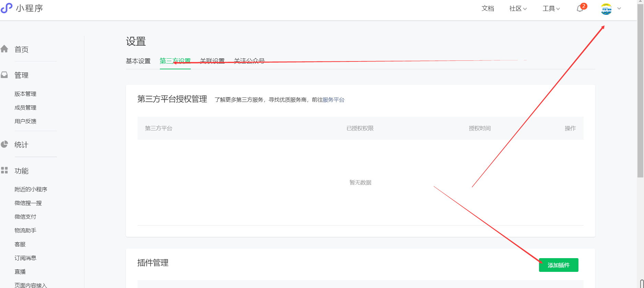The width and height of the screenshot is (644, 288).
Task: Open the 关注公众号 tab
Action: [x=249, y=61]
